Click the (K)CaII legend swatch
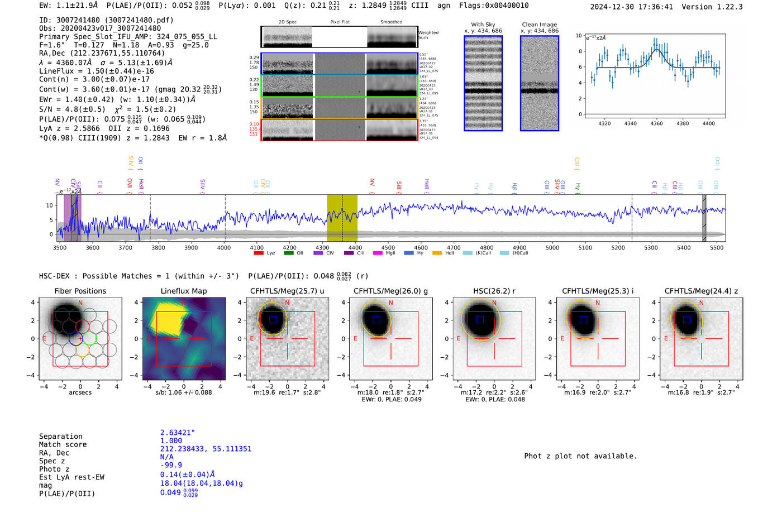 pos(468,253)
